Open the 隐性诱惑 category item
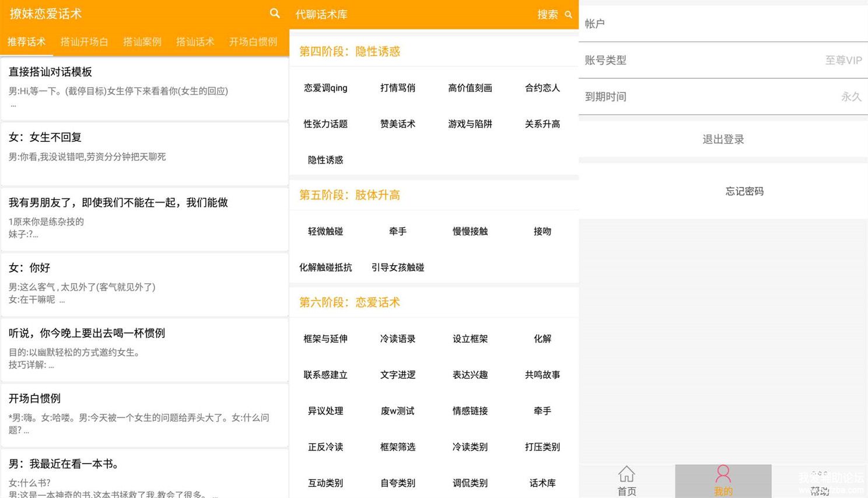The height and width of the screenshot is (498, 868). (325, 160)
